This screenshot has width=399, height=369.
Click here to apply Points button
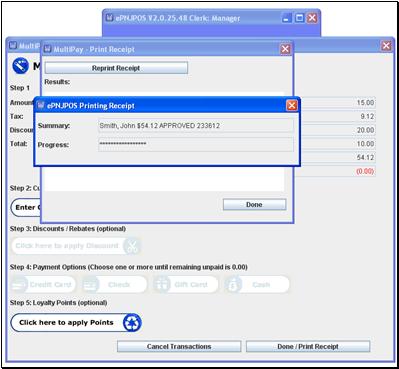coord(76,323)
